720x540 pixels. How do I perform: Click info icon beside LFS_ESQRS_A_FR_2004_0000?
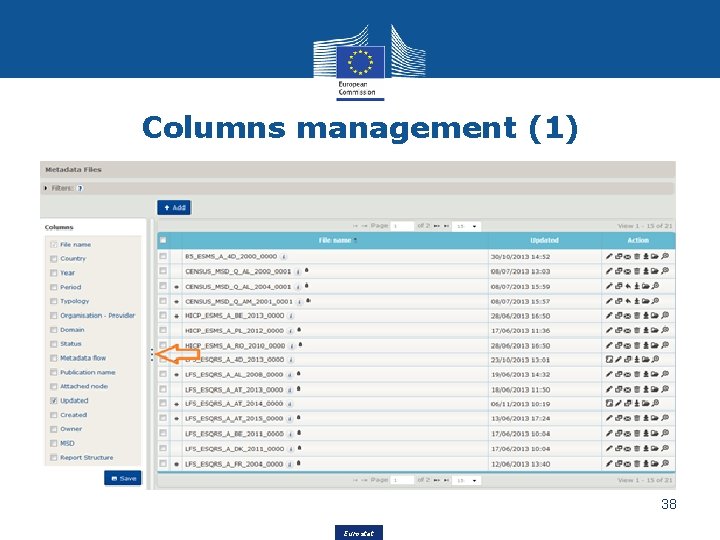[290, 464]
